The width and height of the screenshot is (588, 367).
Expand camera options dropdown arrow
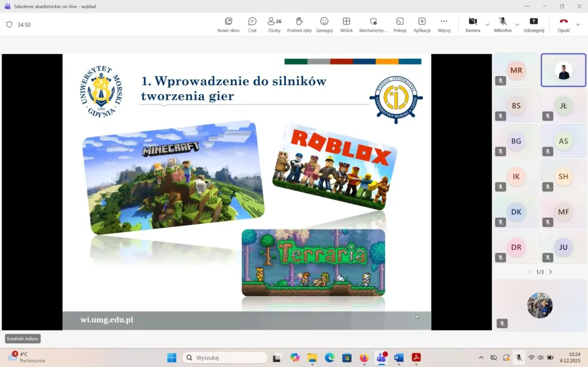pyautogui.click(x=487, y=25)
